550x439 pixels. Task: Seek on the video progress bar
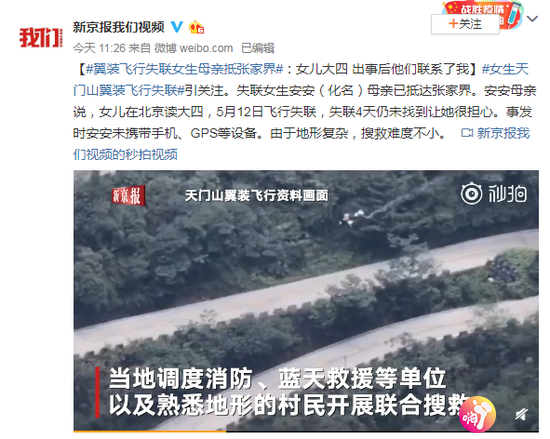click(x=306, y=431)
